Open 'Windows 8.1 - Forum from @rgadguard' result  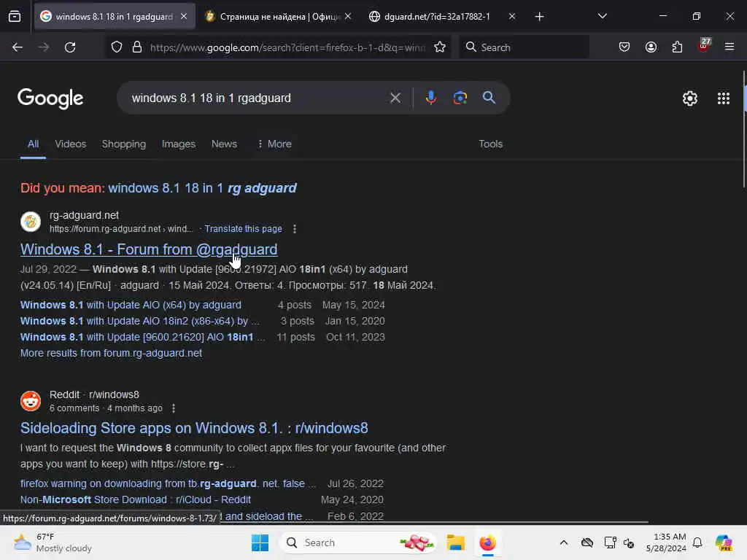pyautogui.click(x=149, y=249)
